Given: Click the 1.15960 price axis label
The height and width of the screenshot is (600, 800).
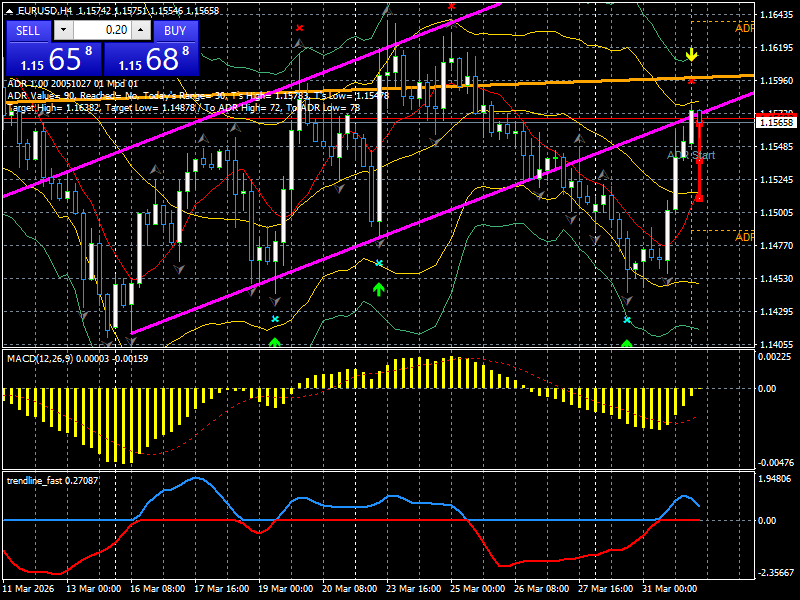Looking at the screenshot, I should point(777,81).
